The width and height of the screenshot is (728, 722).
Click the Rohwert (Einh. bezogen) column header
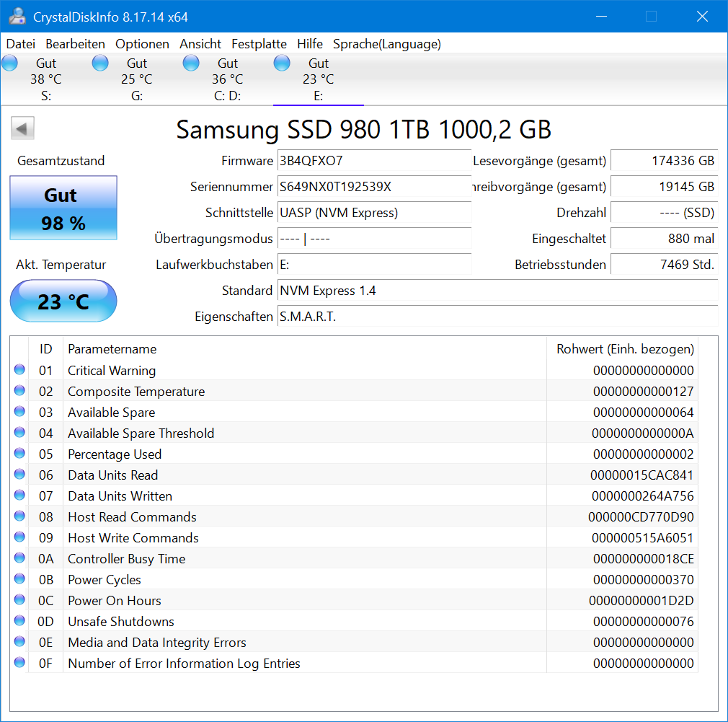point(623,349)
